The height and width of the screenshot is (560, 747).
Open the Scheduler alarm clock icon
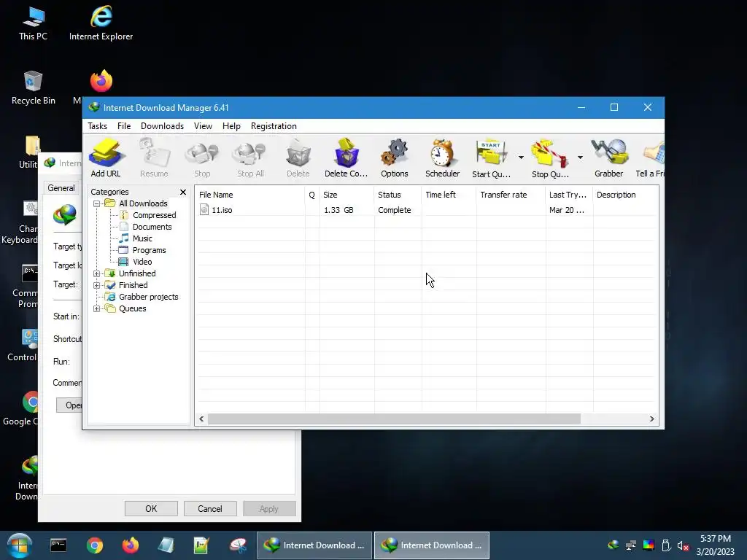443,157
